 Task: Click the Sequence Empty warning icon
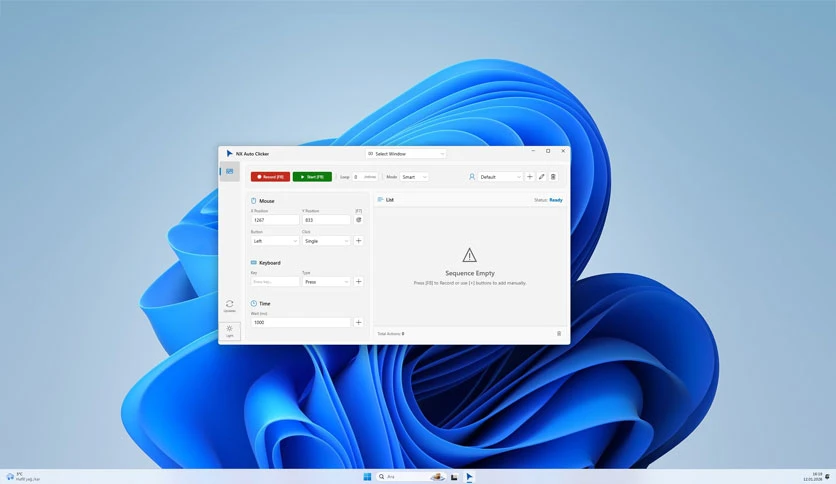pyautogui.click(x=469, y=255)
